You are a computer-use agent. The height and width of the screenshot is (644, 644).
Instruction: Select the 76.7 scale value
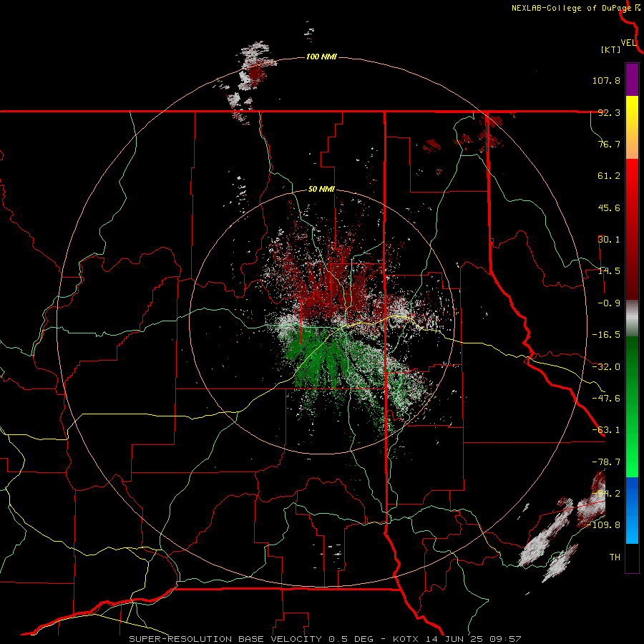coord(609,144)
